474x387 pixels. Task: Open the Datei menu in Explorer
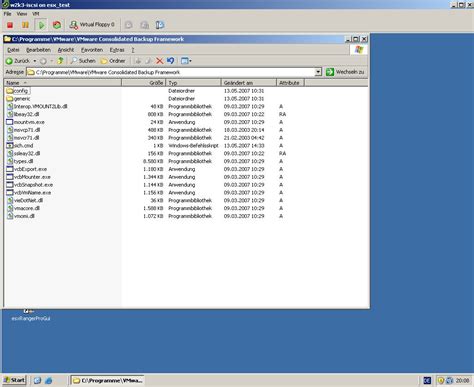point(13,50)
